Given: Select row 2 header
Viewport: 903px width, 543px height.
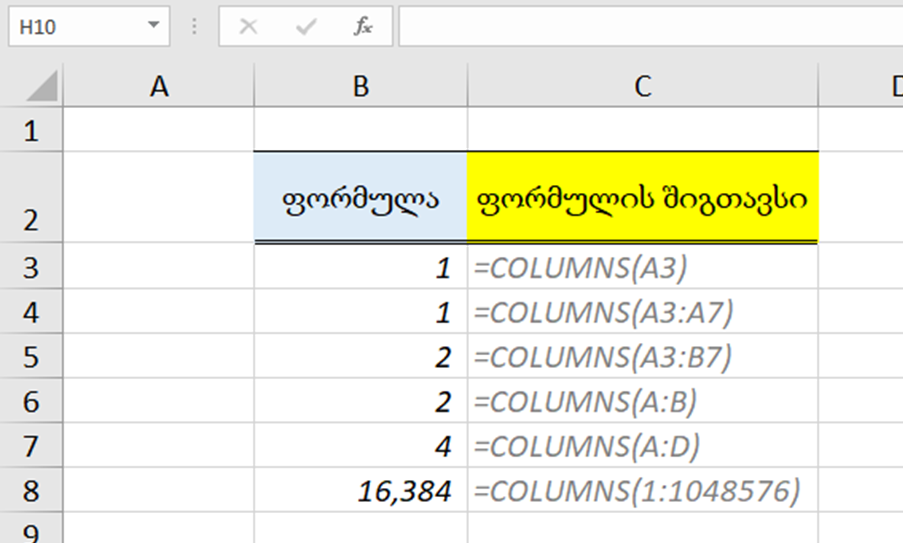Looking at the screenshot, I should pos(31,198).
